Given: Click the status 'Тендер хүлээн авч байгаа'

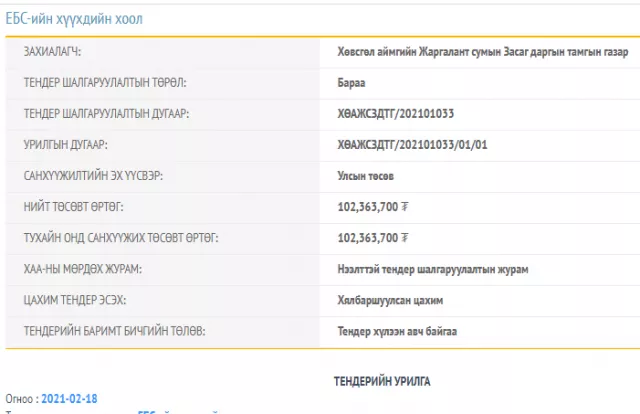Looking at the screenshot, I should 397,332.
